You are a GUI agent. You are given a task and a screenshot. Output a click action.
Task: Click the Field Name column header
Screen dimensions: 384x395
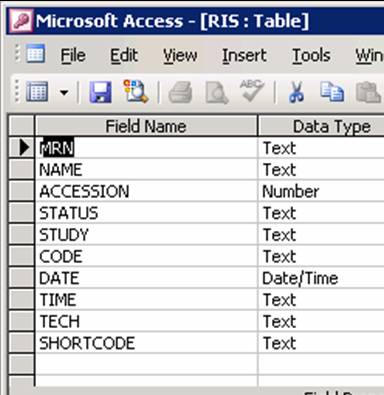pos(146,126)
